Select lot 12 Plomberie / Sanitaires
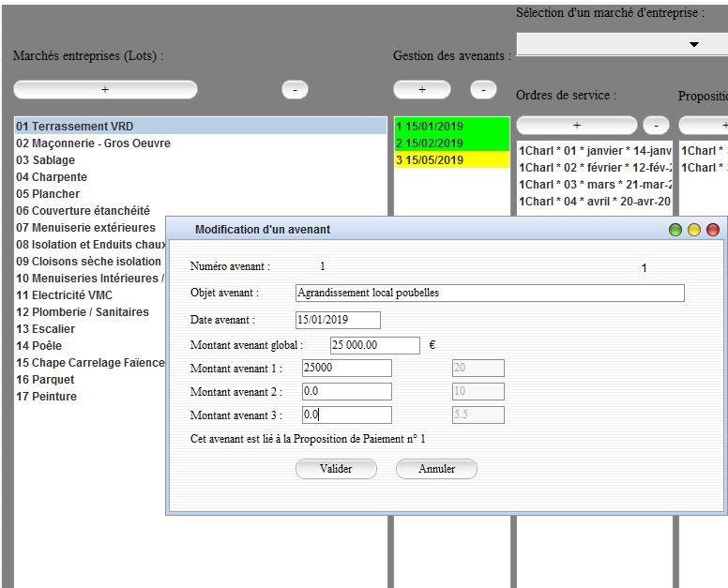Screen dimensions: 728x588 (90, 312)
